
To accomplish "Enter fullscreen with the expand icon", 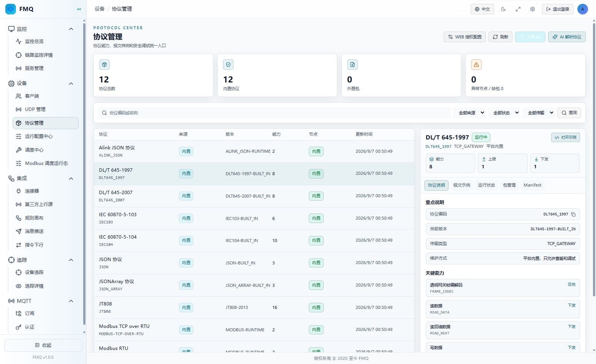I will point(518,9).
